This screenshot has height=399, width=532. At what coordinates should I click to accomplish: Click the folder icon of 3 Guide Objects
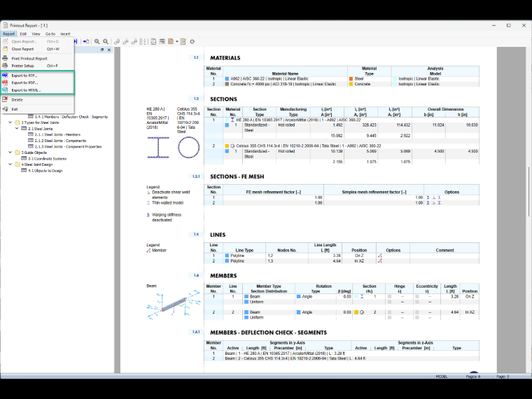pyautogui.click(x=17, y=153)
